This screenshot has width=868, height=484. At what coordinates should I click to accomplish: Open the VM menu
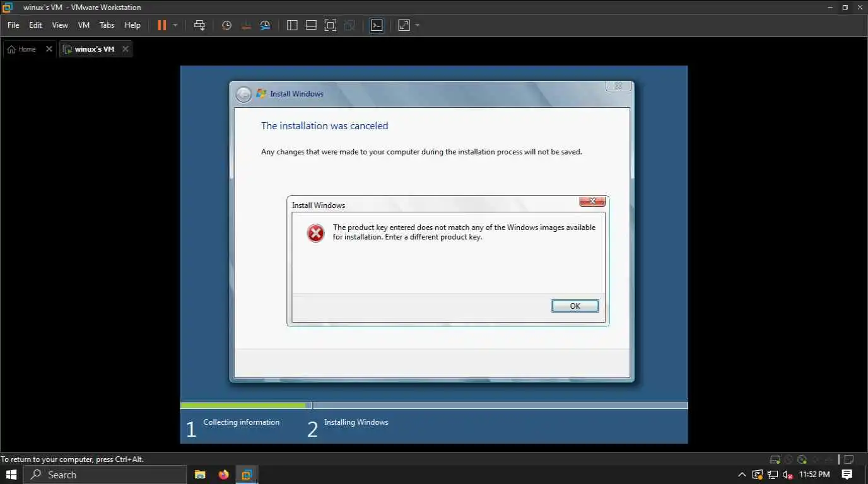(84, 25)
